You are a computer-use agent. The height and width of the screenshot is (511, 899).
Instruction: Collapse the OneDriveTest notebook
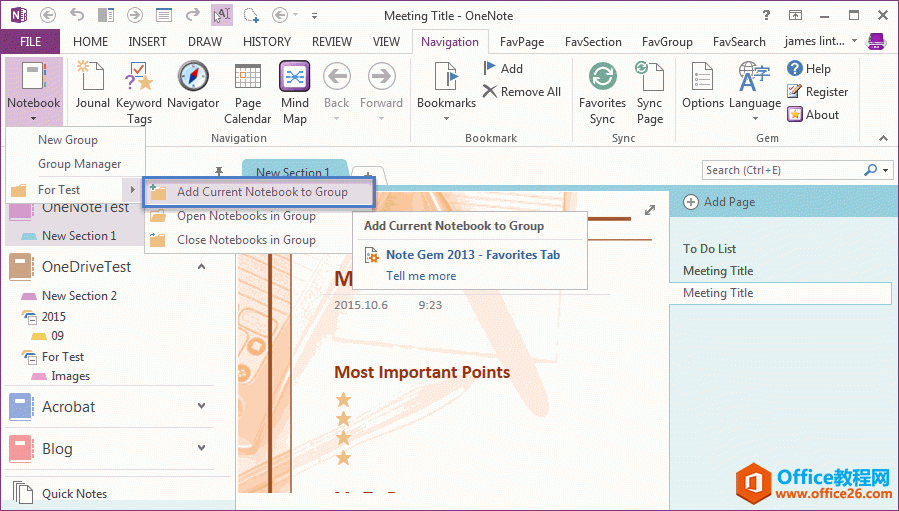201,267
